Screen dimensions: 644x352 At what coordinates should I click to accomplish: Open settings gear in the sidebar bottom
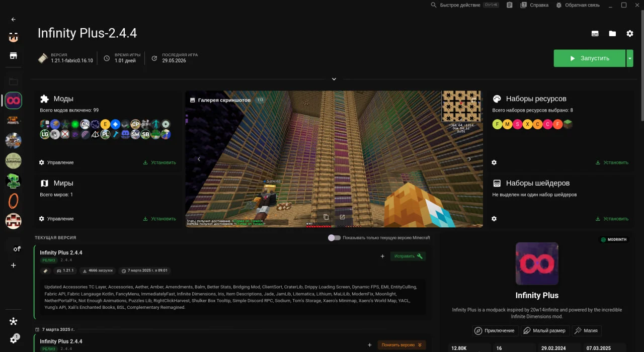pos(14,339)
